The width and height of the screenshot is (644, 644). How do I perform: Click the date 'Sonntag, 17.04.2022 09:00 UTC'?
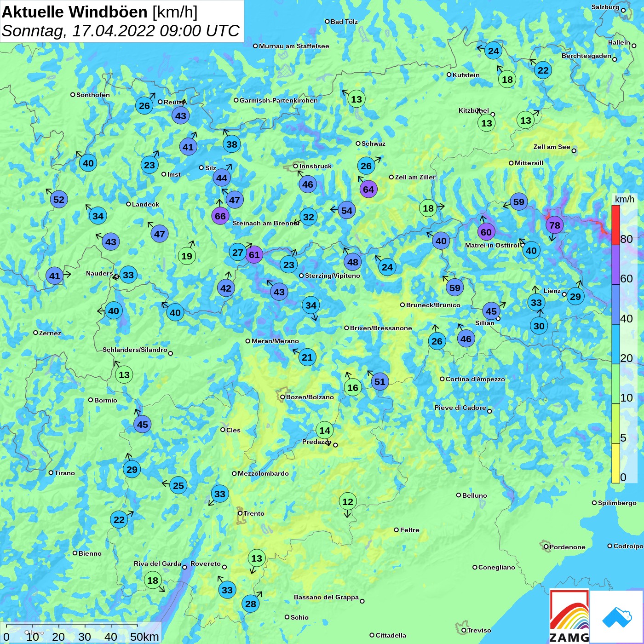(121, 31)
